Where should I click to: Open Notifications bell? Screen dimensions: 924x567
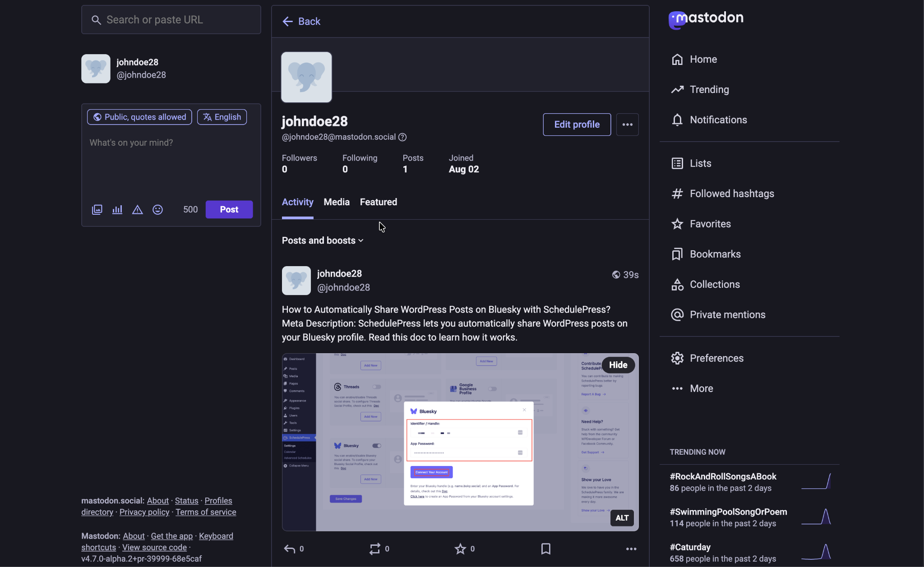click(709, 120)
